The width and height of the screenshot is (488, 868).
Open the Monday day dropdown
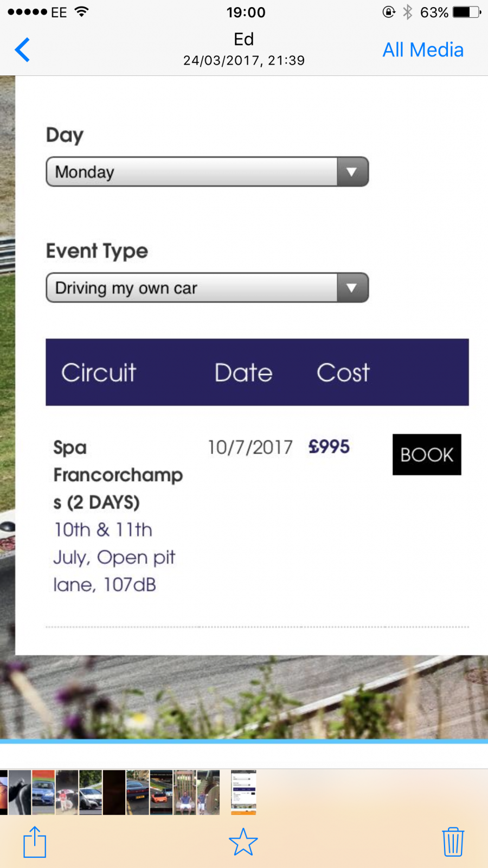tap(207, 172)
